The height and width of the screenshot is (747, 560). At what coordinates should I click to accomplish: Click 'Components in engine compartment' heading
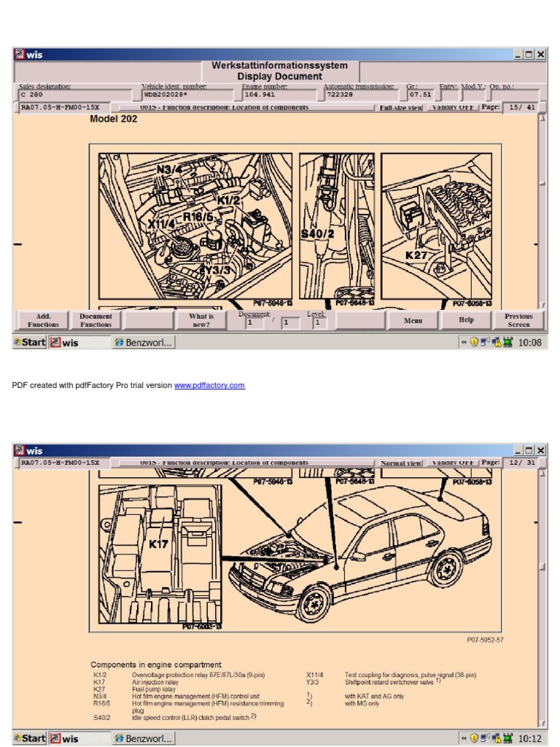pos(156,665)
